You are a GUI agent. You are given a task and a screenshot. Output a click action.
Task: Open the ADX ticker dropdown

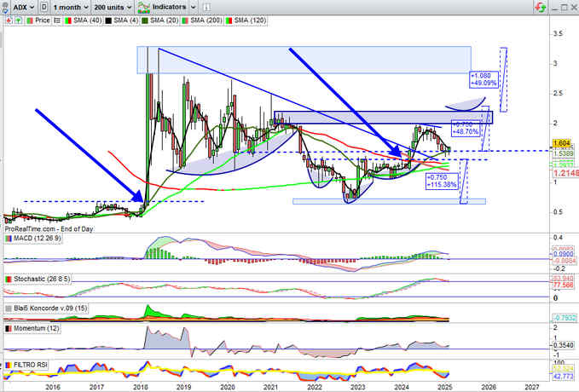pos(23,7)
